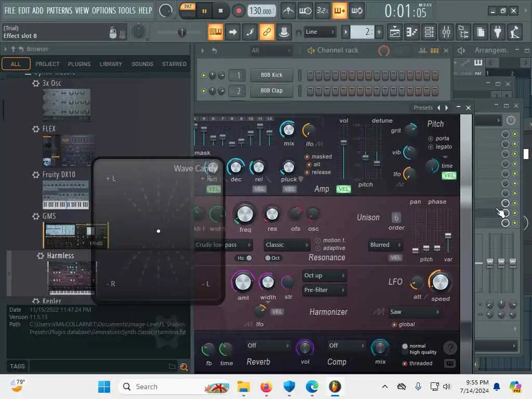Image resolution: width=532 pixels, height=399 pixels.
Task: Toggle the 808 Clap mute LED
Action: pyautogui.click(x=204, y=91)
